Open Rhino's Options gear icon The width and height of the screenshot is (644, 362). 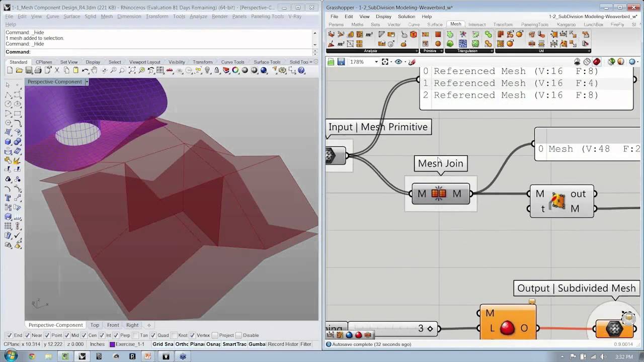tap(282, 70)
